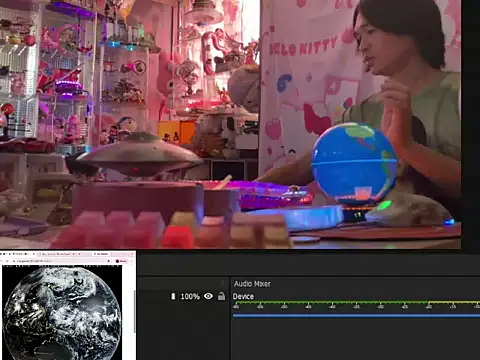Click the red profile button in the browser toolbar
Viewport: 480px width, 360px height.
click(121, 261)
